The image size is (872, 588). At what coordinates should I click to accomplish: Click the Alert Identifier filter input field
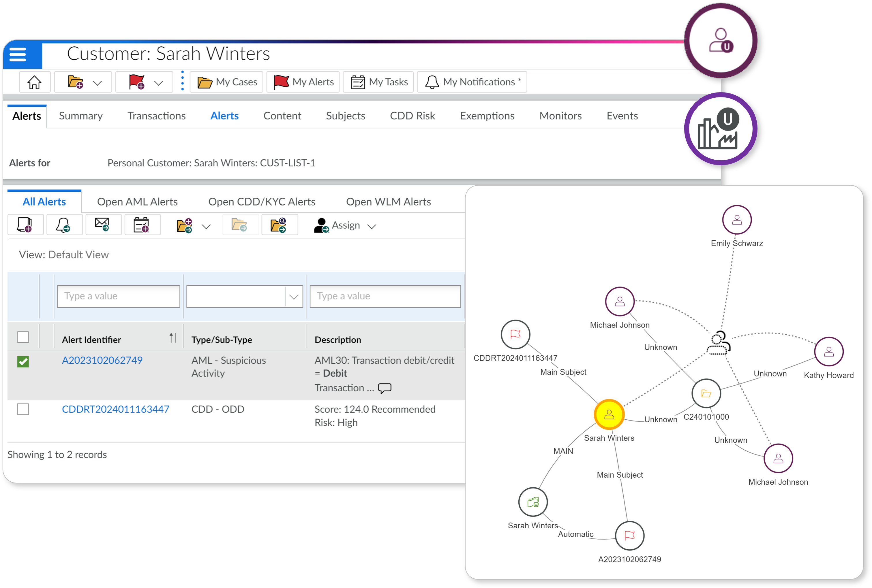tap(119, 296)
